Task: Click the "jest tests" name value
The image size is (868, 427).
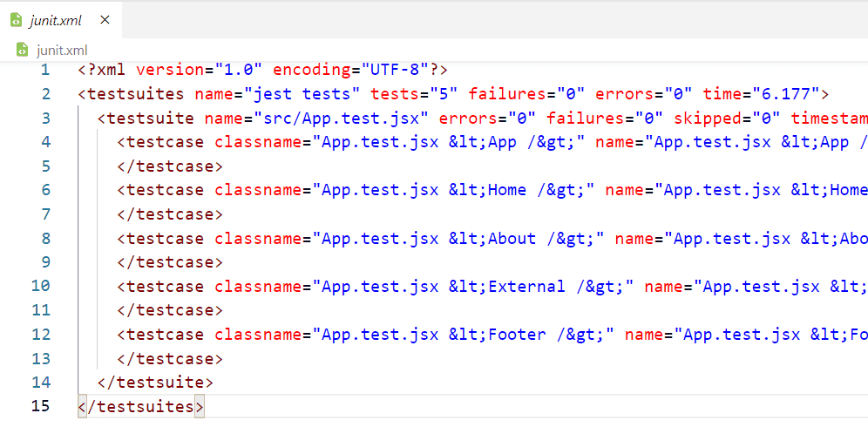Action: 302,94
